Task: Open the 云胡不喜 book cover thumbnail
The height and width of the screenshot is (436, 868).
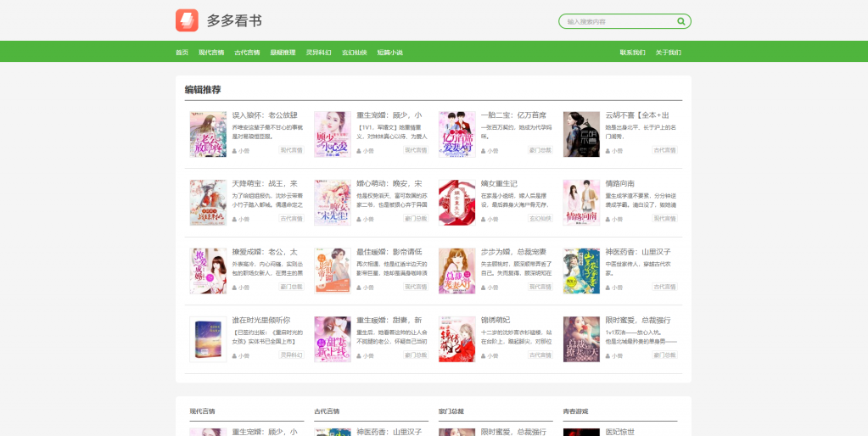Action: pos(581,134)
